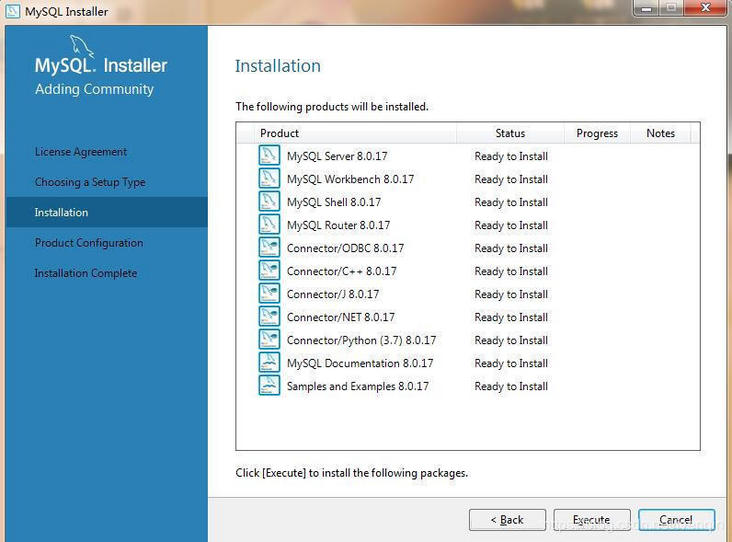
Task: Click the Connector/Python (3.7) icon
Action: (x=269, y=339)
